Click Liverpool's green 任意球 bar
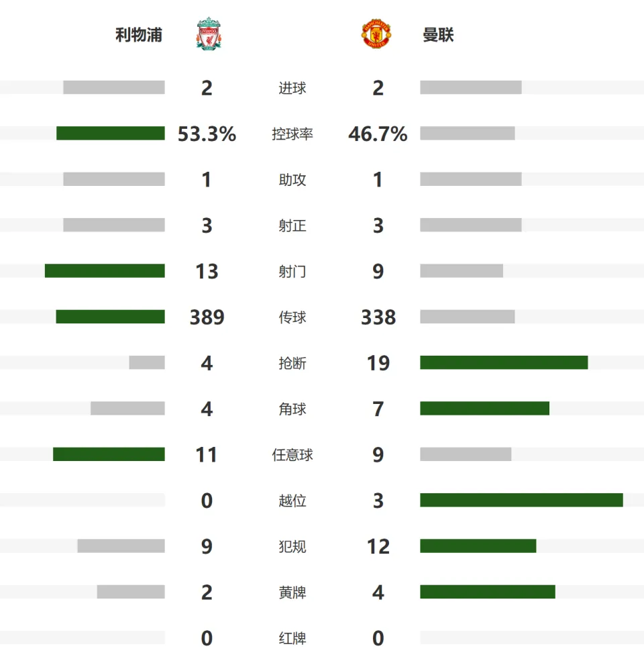This screenshot has width=644, height=663. pos(109,454)
